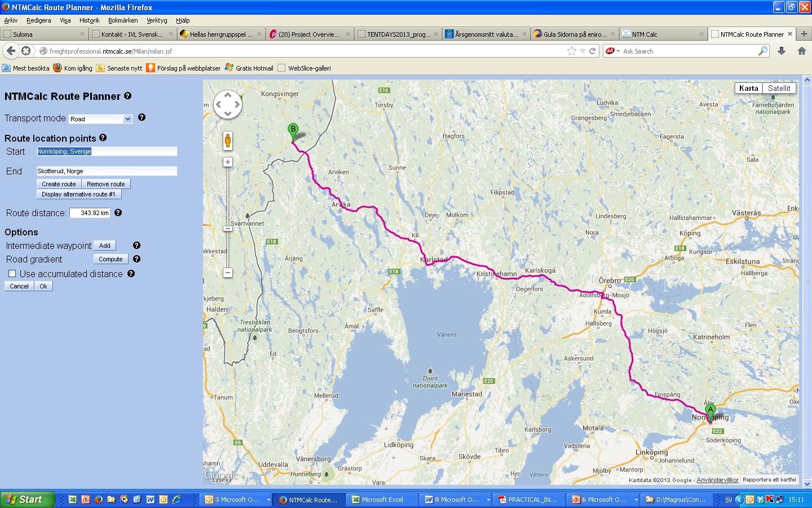
Task: Open URL bar history dropdown arrow
Action: tap(582, 51)
